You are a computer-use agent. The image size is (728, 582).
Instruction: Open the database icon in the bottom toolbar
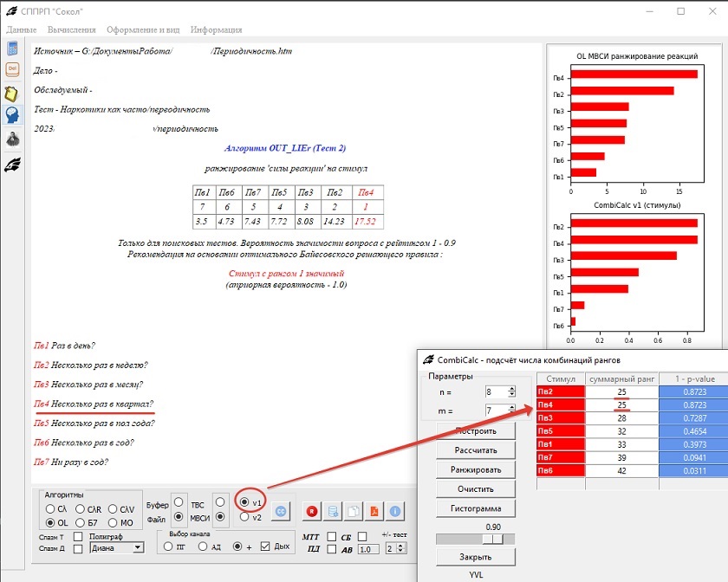(333, 512)
